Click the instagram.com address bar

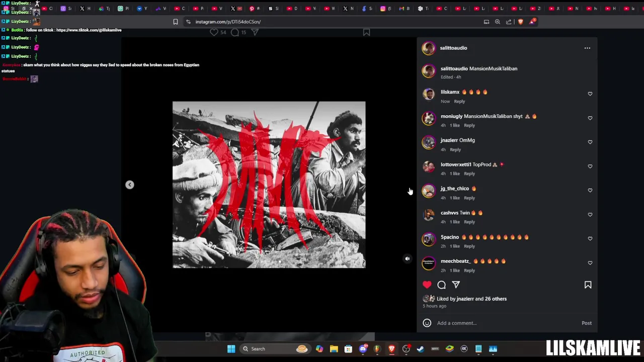point(332,22)
